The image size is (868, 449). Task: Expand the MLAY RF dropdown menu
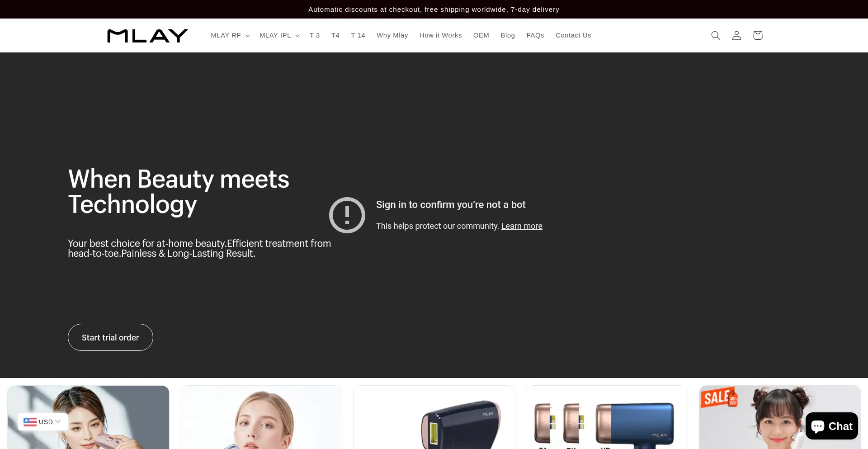pyautogui.click(x=230, y=35)
